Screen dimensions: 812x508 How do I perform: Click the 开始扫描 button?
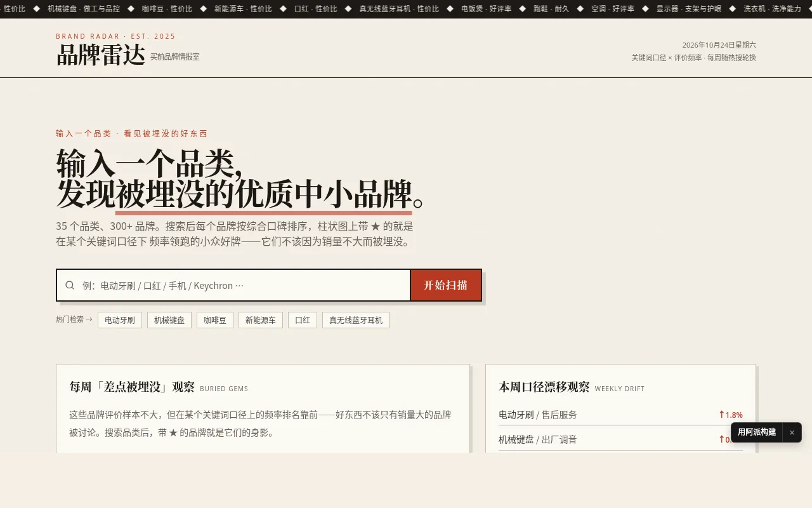click(446, 285)
